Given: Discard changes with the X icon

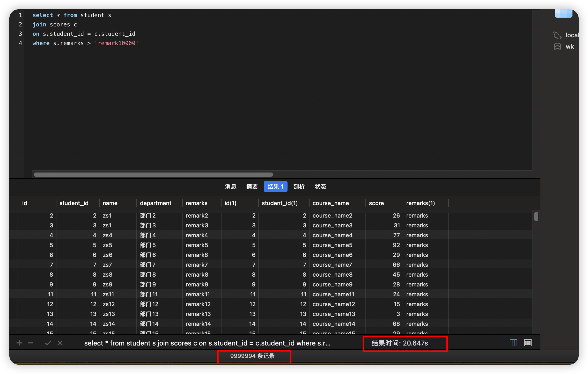Looking at the screenshot, I should pyautogui.click(x=60, y=343).
